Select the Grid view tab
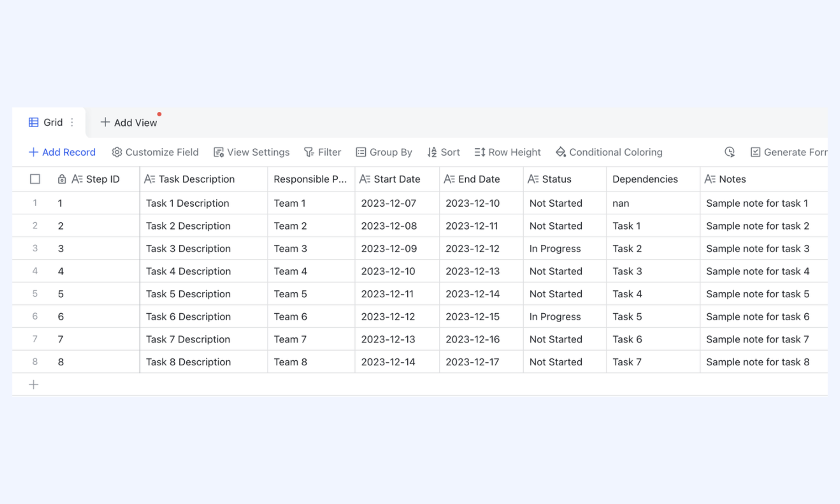This screenshot has height=504, width=840. coord(46,122)
